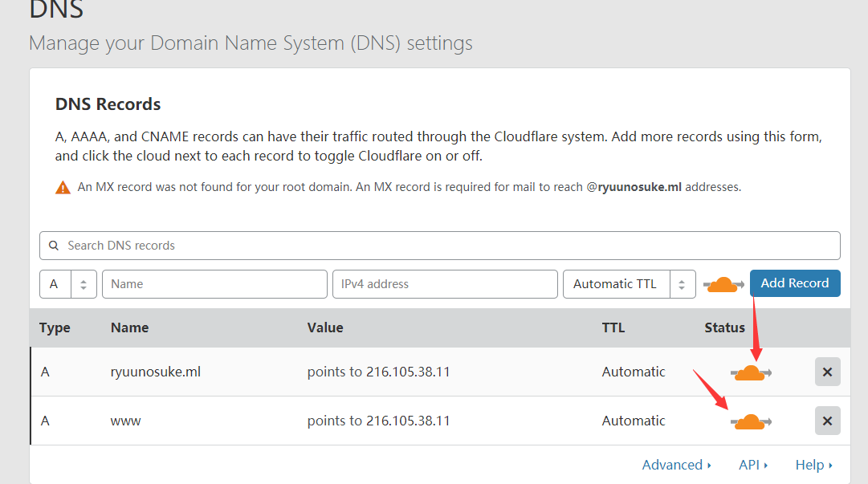
Task: Open the Help link
Action: pos(813,466)
